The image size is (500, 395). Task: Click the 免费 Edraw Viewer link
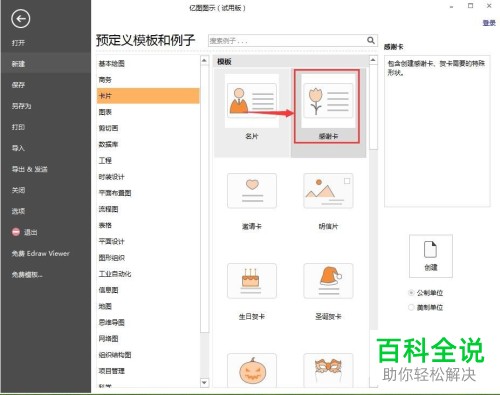tap(41, 253)
